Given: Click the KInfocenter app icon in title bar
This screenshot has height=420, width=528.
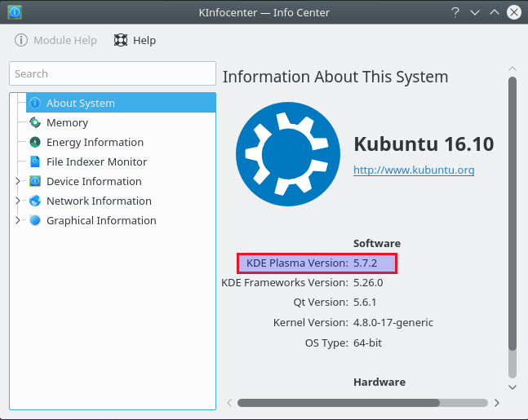Looking at the screenshot, I should tap(15, 12).
